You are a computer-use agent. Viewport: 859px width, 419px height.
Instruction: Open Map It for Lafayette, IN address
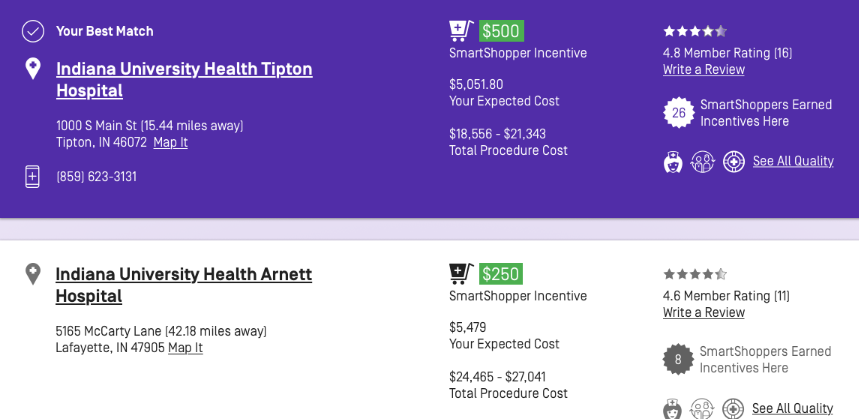click(x=185, y=348)
